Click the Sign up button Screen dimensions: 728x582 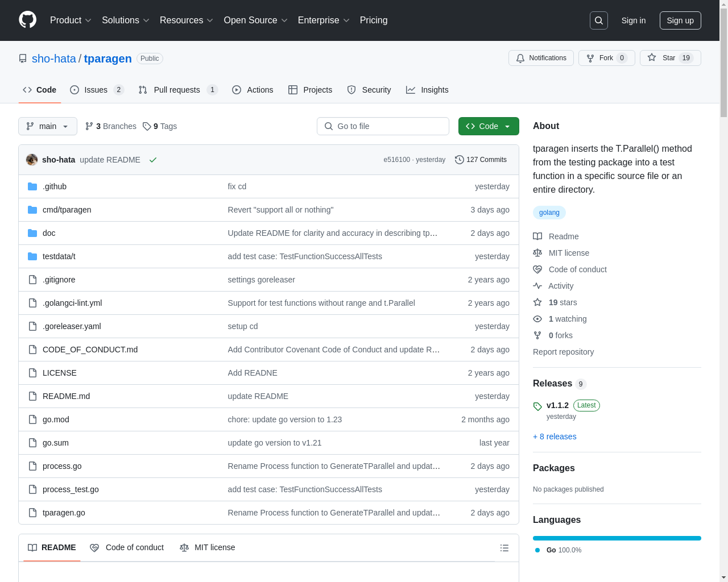click(680, 20)
